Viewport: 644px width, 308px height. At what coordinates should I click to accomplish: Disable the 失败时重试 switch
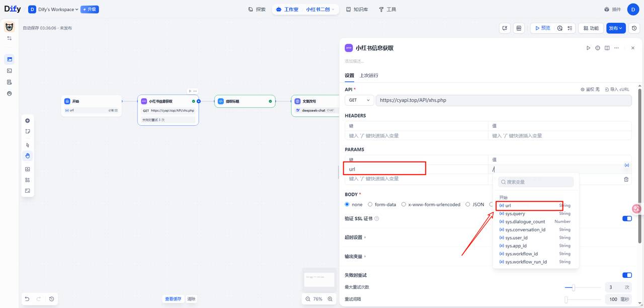click(x=627, y=275)
